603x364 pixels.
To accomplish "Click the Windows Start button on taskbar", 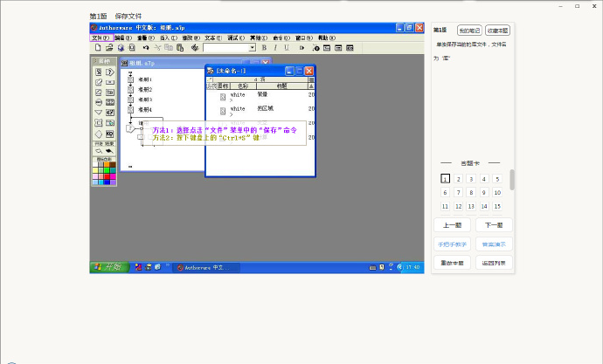I will pyautogui.click(x=107, y=267).
